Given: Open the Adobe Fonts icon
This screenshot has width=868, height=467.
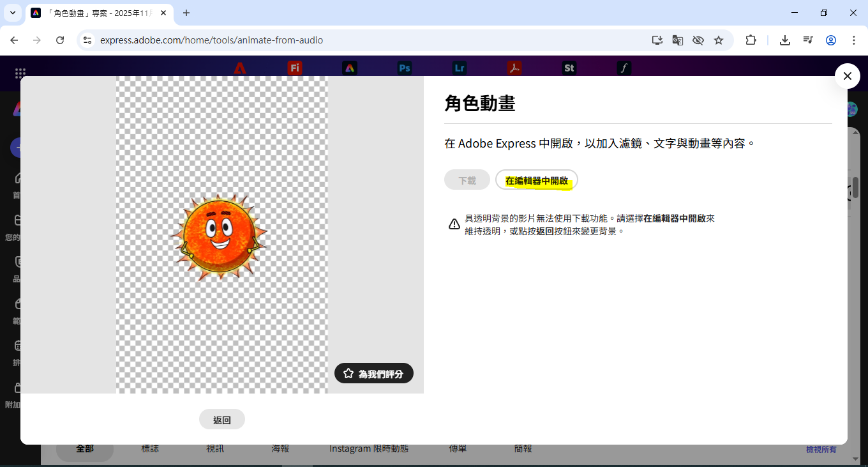Looking at the screenshot, I should [624, 68].
